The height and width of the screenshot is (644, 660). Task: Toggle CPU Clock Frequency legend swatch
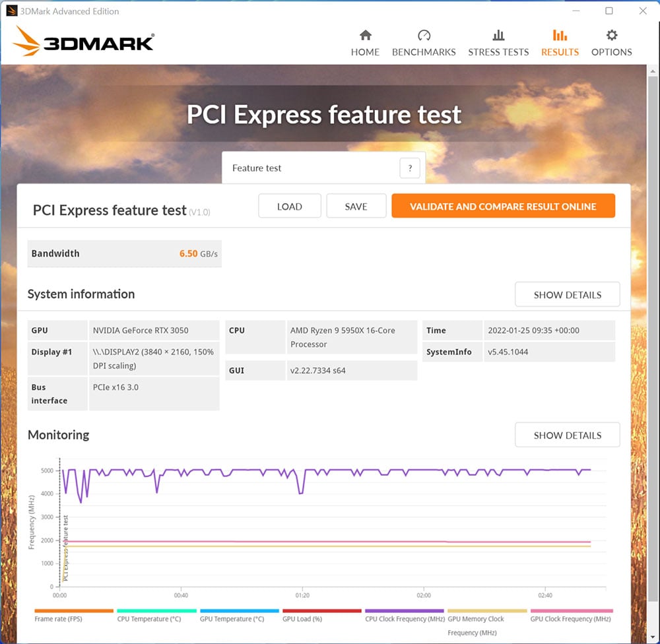405,611
